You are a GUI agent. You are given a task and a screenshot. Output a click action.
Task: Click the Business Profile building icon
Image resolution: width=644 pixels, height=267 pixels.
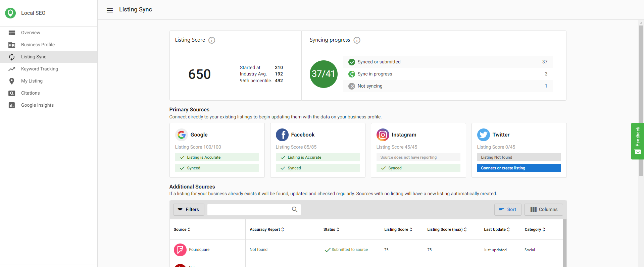tap(12, 45)
